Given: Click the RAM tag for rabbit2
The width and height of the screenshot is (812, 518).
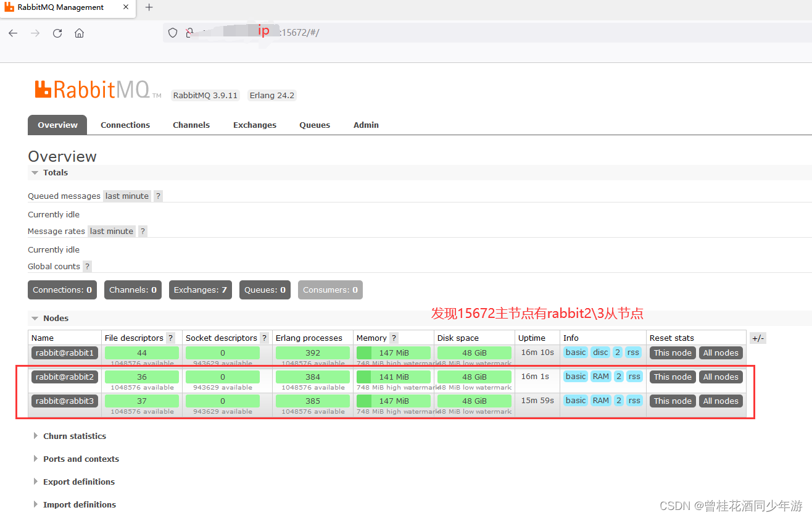Looking at the screenshot, I should click(x=600, y=376).
